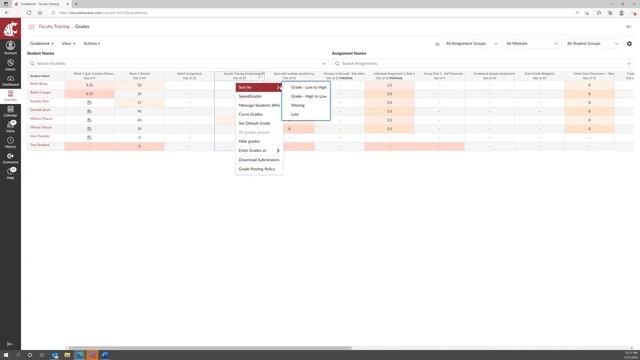Image resolution: width=640 pixels, height=360 pixels.
Task: Select the Sort by menu item
Action: [259, 87]
